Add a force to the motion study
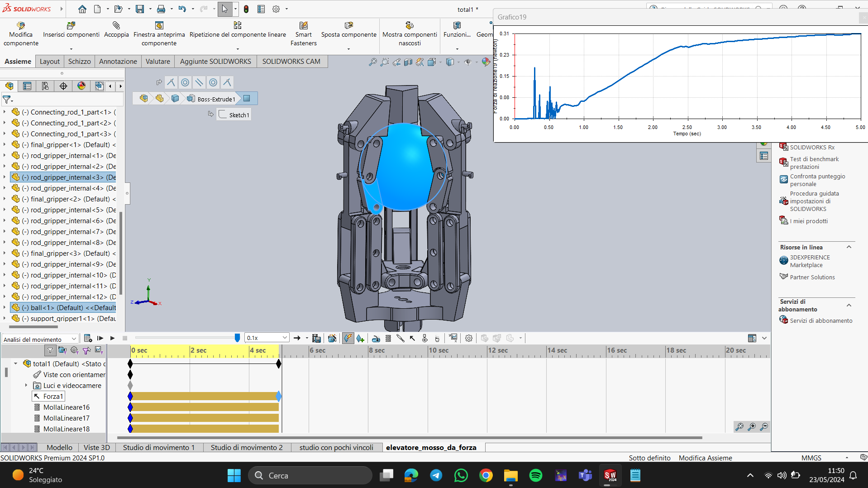The image size is (868, 488). pyautogui.click(x=412, y=338)
